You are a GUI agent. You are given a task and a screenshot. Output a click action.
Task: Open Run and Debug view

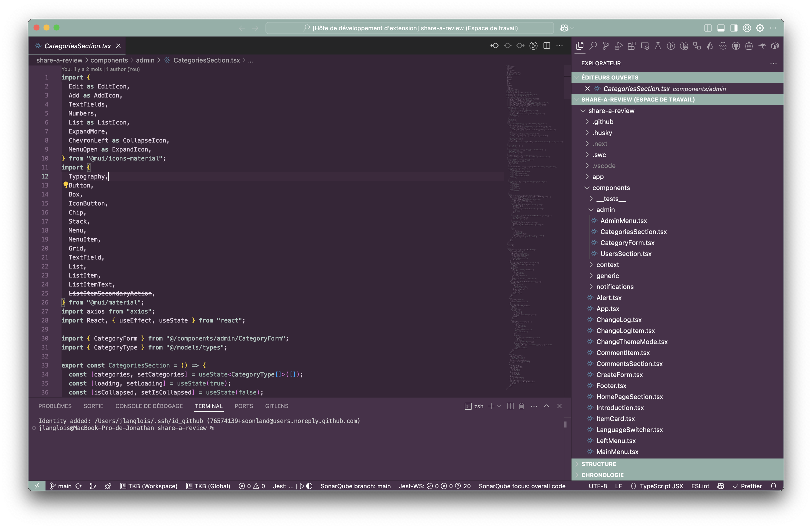[619, 46]
